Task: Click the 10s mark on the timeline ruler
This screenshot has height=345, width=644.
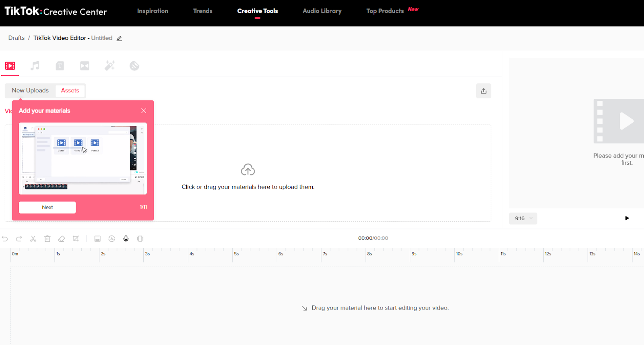Action: click(x=459, y=254)
